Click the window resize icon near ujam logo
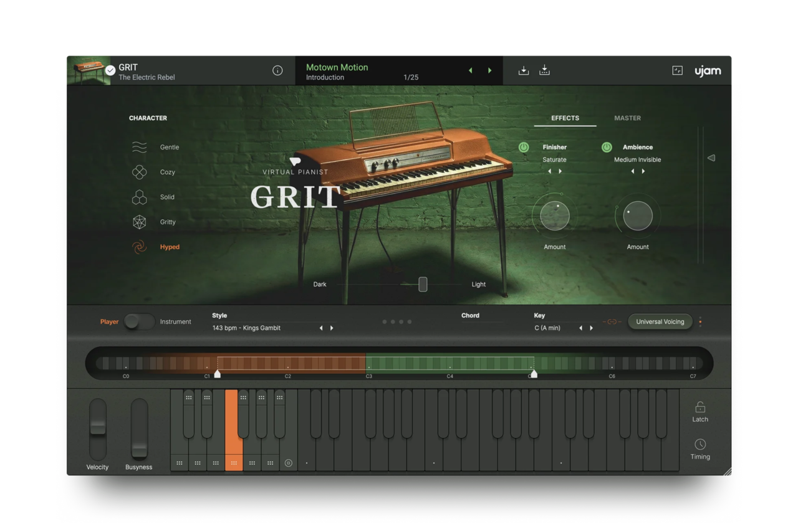Viewport: 798px width, 532px height. [678, 71]
